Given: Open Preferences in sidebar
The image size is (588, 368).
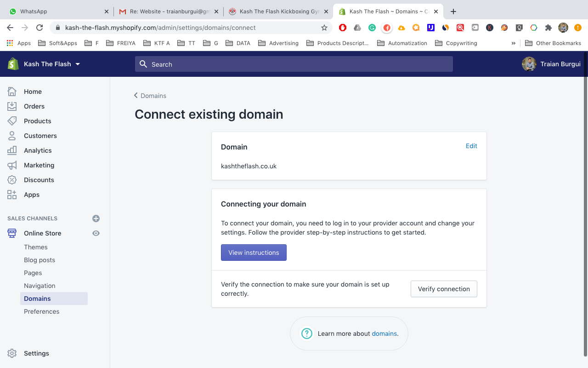Looking at the screenshot, I should click(42, 311).
